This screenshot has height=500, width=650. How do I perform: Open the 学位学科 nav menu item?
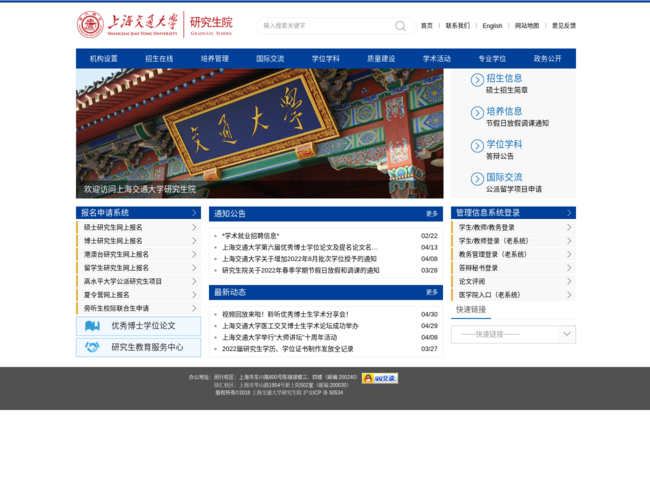point(326,58)
